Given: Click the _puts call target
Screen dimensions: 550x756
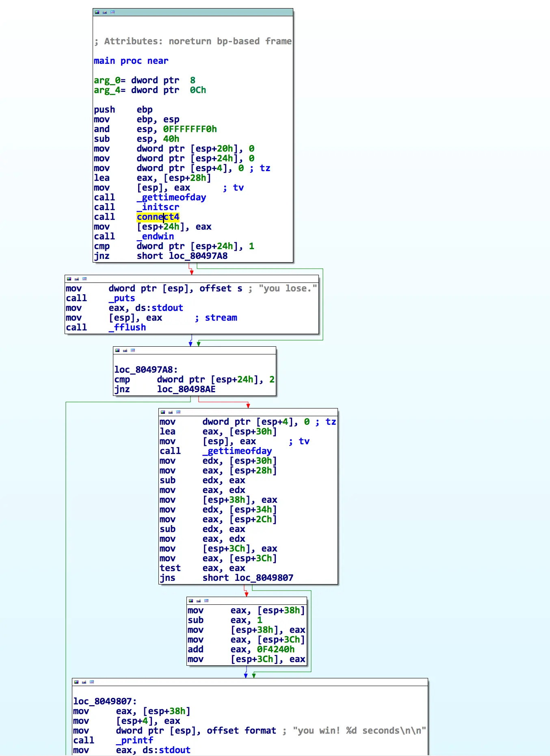Looking at the screenshot, I should click(x=122, y=298).
